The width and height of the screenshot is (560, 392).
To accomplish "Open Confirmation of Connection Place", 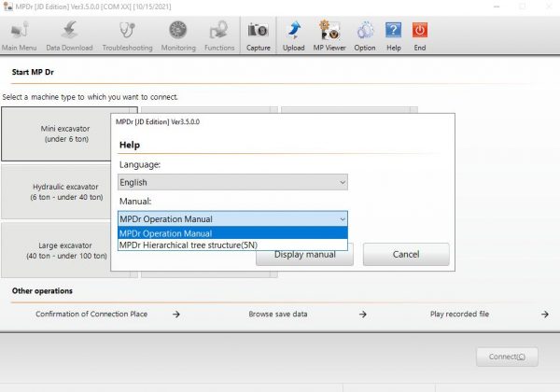I will pos(91,314).
